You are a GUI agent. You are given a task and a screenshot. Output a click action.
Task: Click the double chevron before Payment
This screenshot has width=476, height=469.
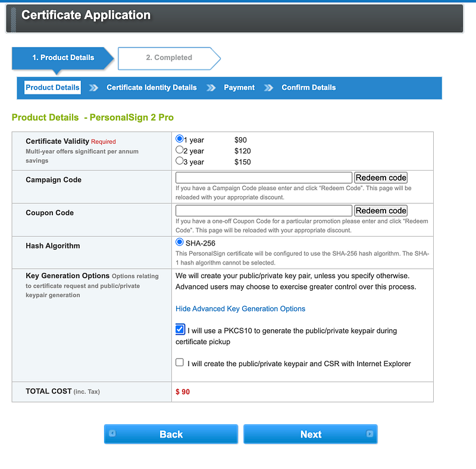coord(211,88)
